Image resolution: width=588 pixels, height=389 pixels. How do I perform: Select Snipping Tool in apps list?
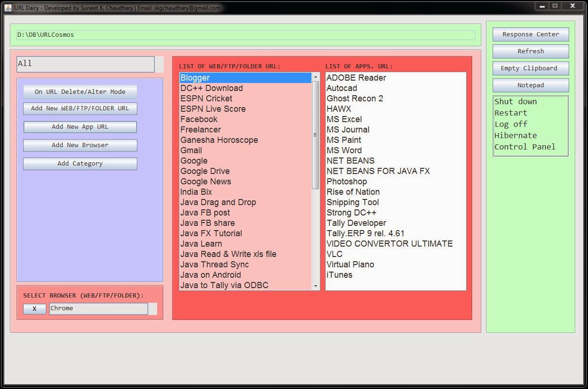395,202
